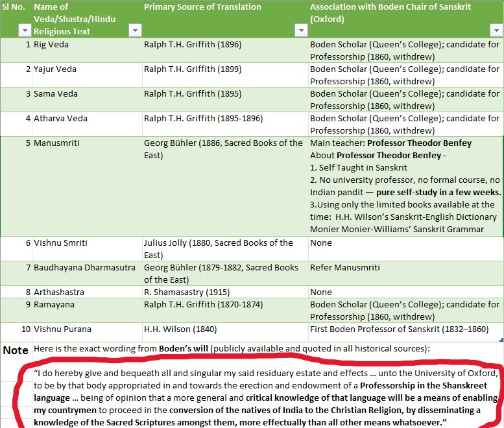This screenshot has height=428, width=504.
Task: Click the Note label cell
Action: [16, 350]
